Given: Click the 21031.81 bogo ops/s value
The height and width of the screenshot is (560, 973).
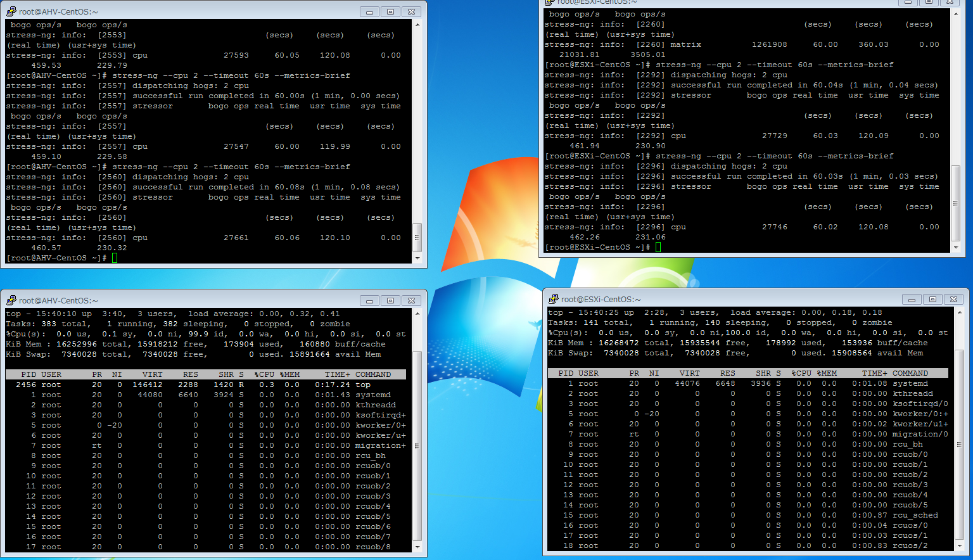Looking at the screenshot, I should pos(580,54).
